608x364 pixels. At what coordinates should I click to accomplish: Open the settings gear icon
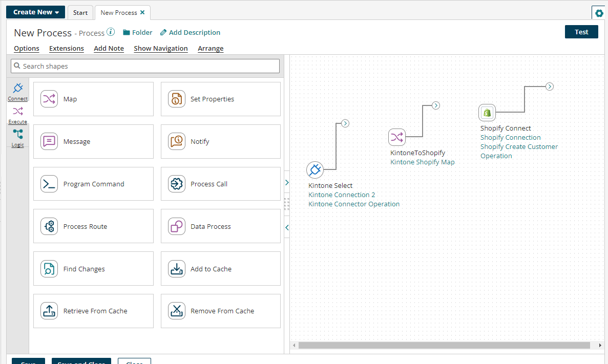coord(599,13)
